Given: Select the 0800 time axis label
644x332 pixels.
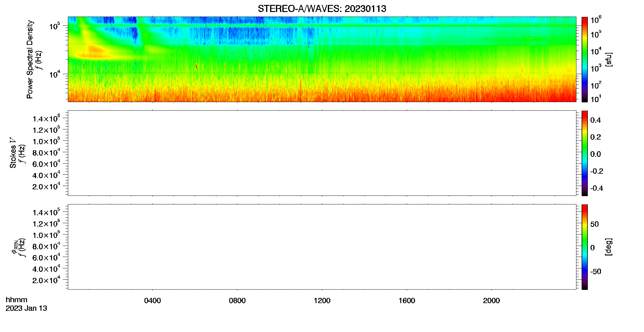Looking at the screenshot, I should tap(237, 301).
